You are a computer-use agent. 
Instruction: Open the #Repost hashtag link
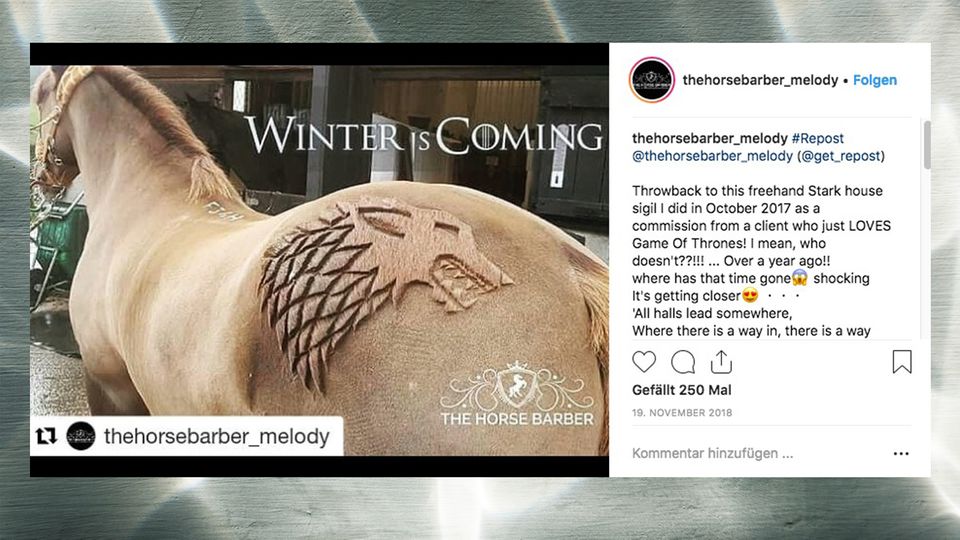pyautogui.click(x=817, y=138)
